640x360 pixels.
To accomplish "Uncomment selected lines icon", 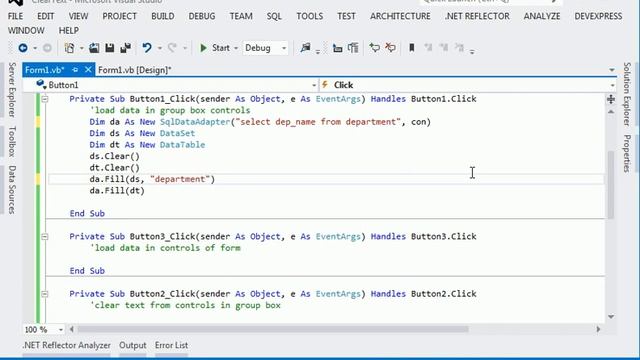I will coord(391,48).
